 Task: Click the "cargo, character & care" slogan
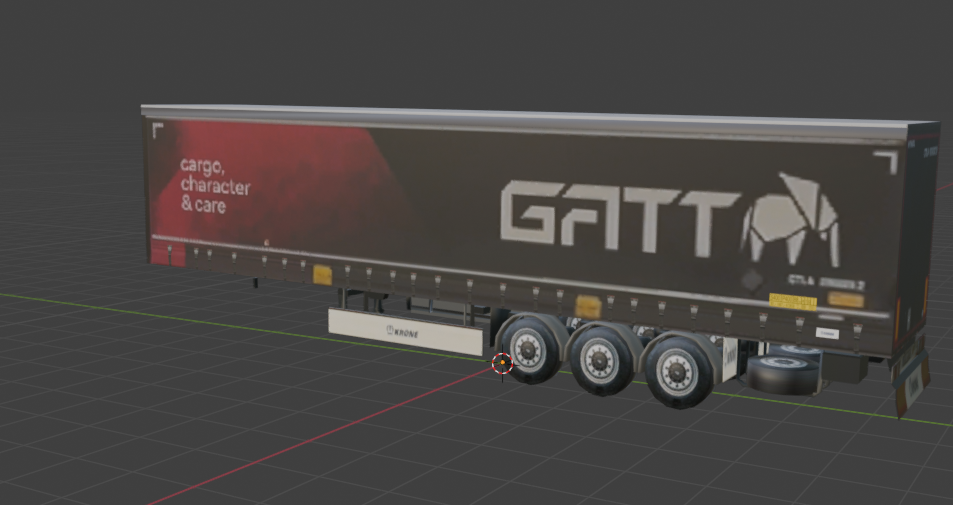[215, 185]
